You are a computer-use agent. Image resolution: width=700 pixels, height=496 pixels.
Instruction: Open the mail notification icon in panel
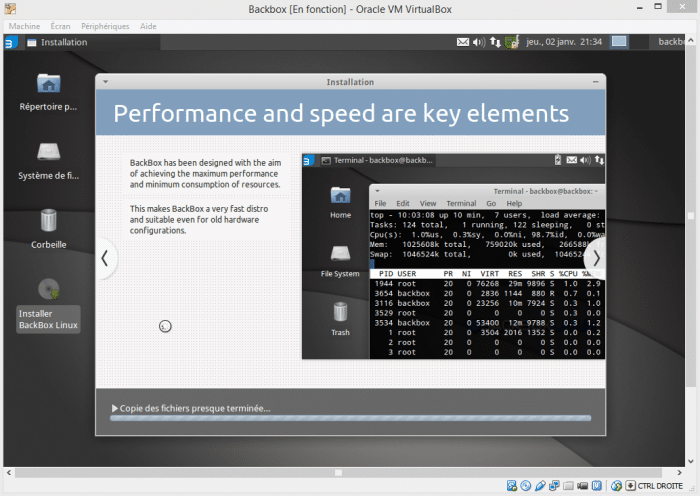pyautogui.click(x=463, y=42)
